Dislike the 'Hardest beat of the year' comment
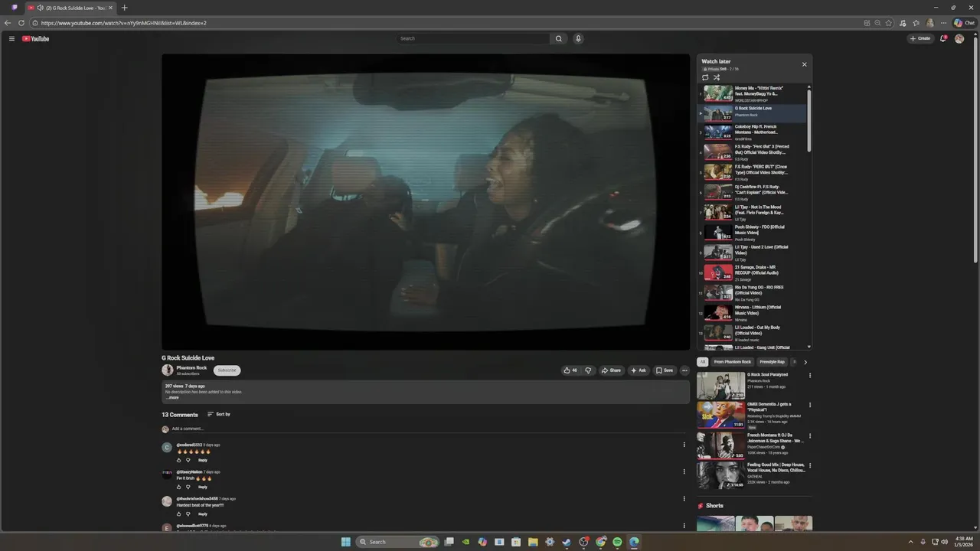The image size is (980, 551). pyautogui.click(x=188, y=514)
